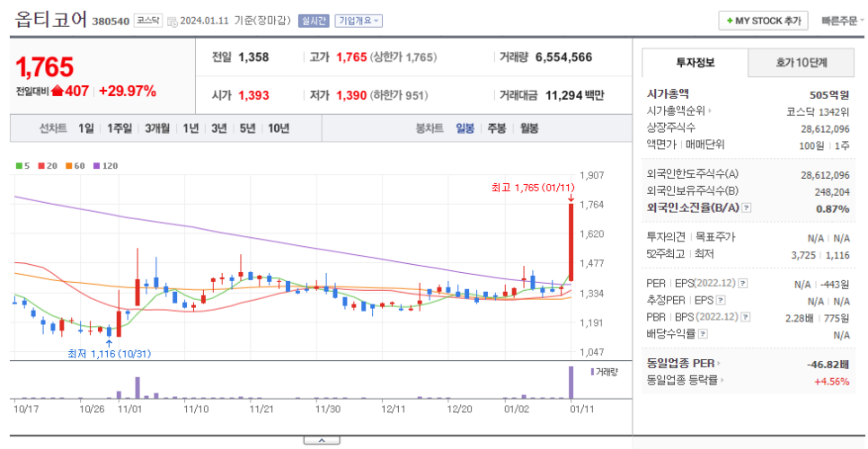Click the 거래량 6,554,566 value
The image size is (868, 449).
[x=563, y=57]
